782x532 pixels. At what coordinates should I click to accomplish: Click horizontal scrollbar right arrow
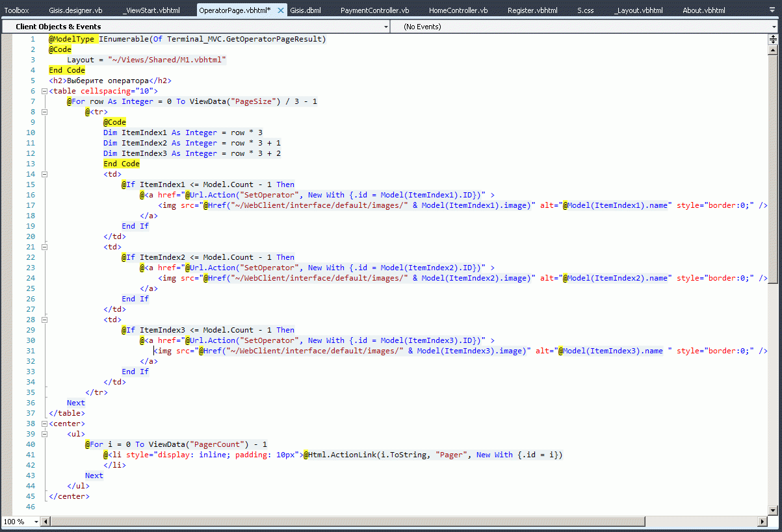click(x=762, y=522)
